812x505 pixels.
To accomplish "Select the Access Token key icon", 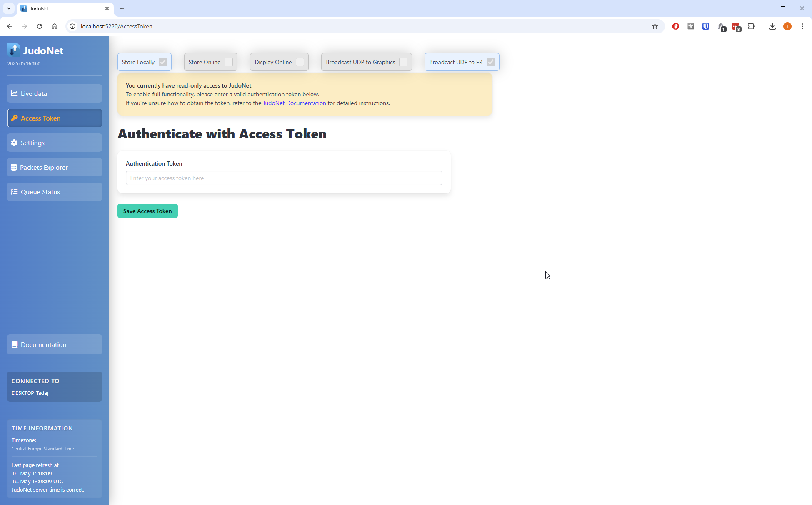I will point(15,118).
